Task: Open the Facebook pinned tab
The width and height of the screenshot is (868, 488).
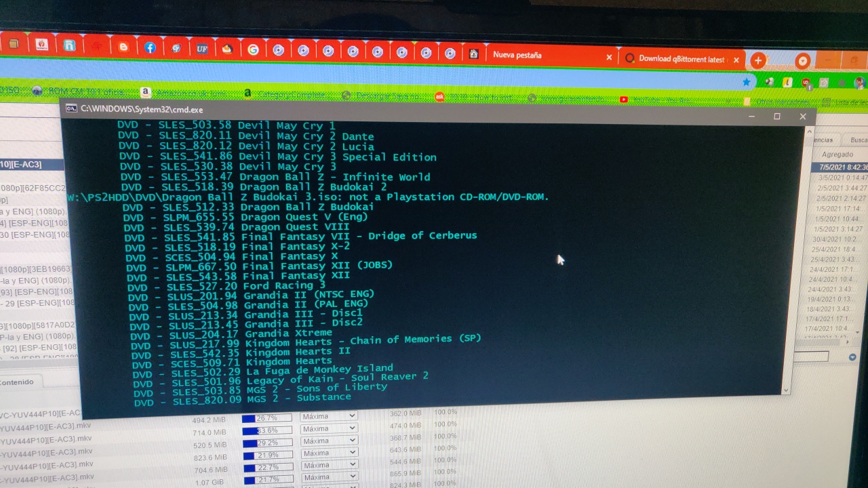Action: point(150,47)
